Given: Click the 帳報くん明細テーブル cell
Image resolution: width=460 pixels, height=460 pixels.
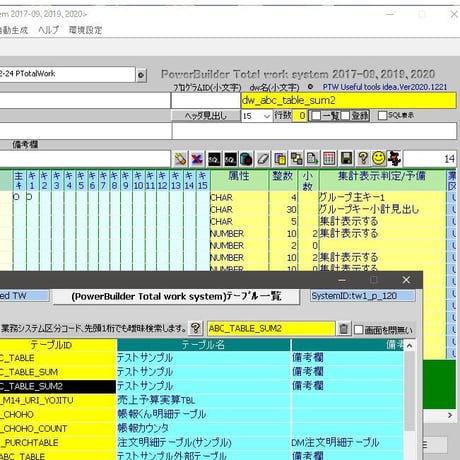Looking at the screenshot, I should click(x=203, y=414).
